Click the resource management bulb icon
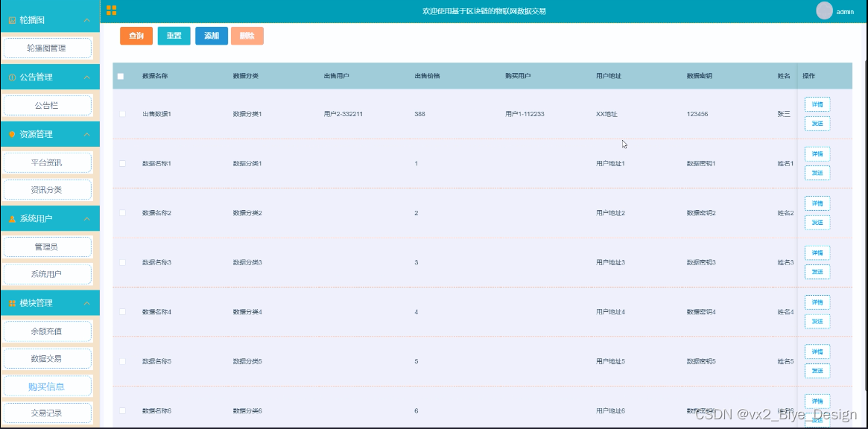868x429 pixels. (x=12, y=135)
